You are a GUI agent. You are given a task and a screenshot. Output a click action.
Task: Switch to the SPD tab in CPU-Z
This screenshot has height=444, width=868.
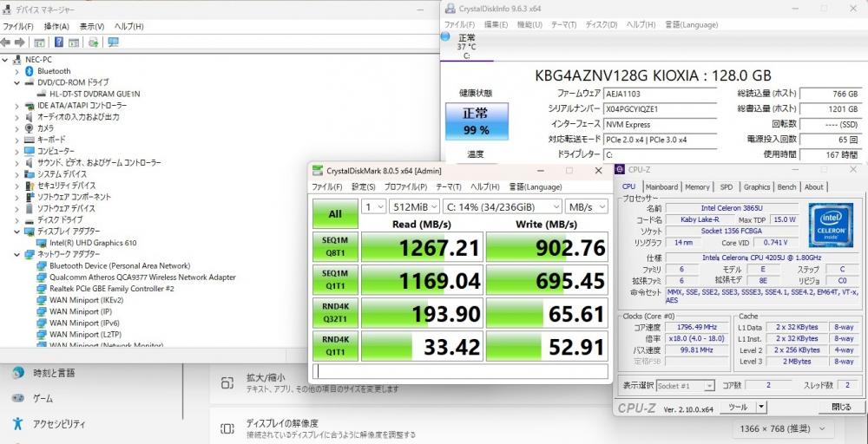(727, 187)
